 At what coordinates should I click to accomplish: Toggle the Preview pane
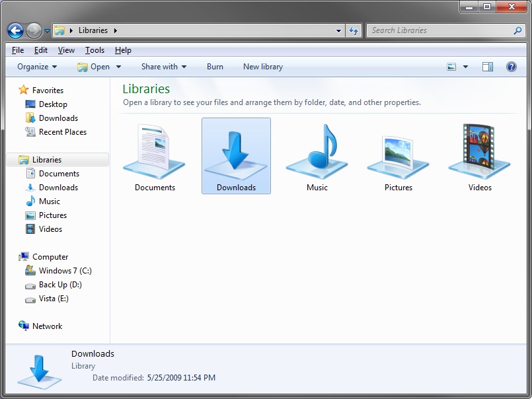coord(488,66)
